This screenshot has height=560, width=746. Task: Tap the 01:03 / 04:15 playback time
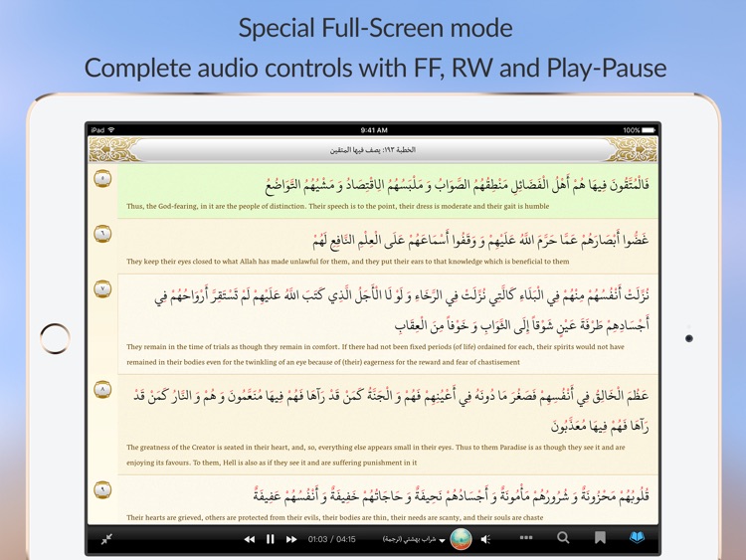331,539
